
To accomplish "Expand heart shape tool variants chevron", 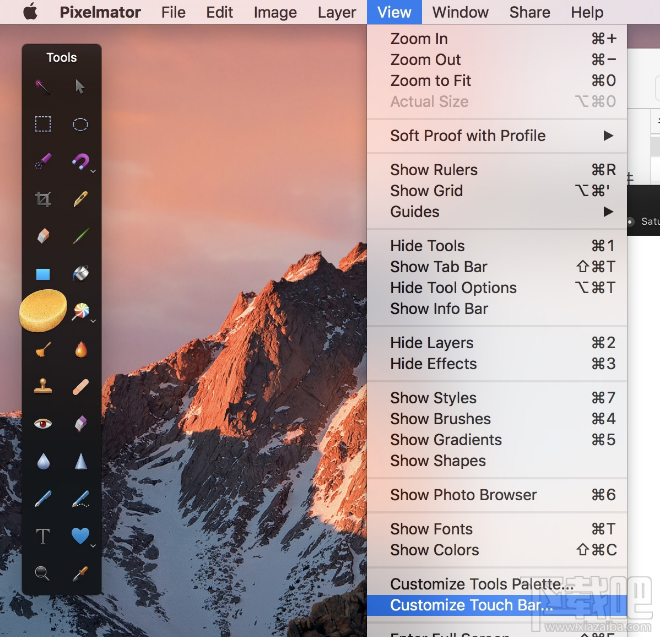I will [x=93, y=545].
